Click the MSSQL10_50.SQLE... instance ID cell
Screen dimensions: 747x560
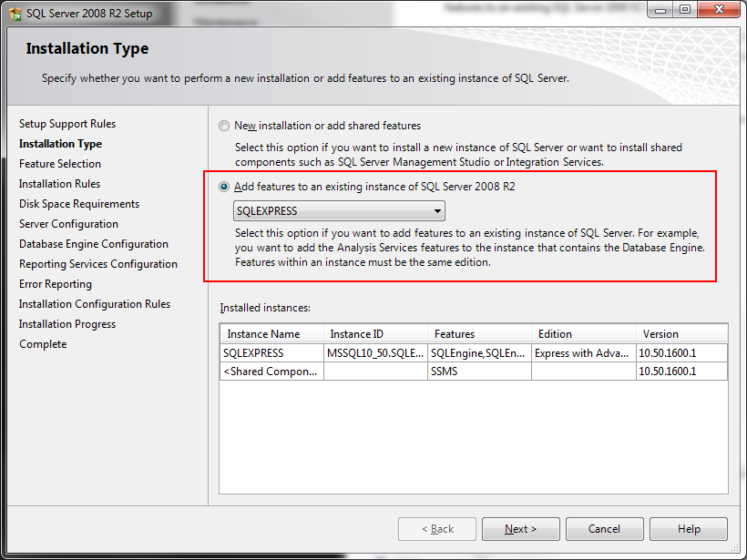pyautogui.click(x=375, y=353)
